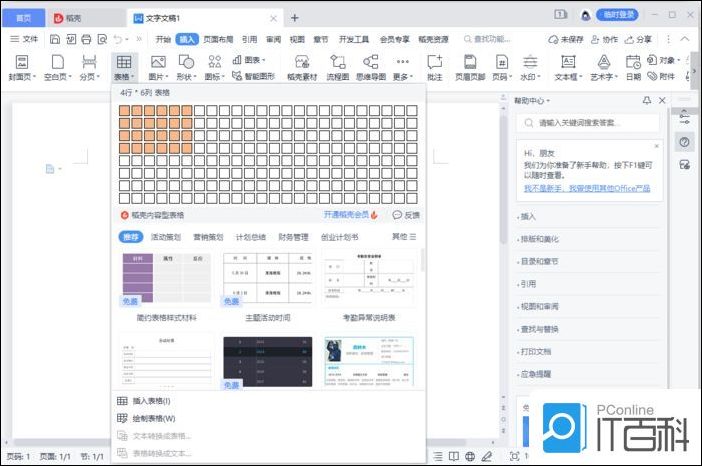Click the 开通稻壳会员 membership link
702x466 pixels.
(x=350, y=214)
